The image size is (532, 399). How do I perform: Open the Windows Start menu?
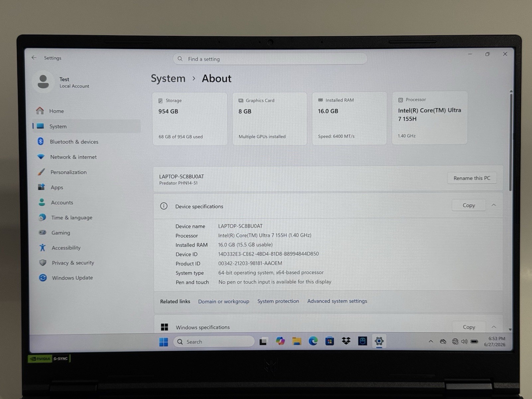pyautogui.click(x=164, y=342)
